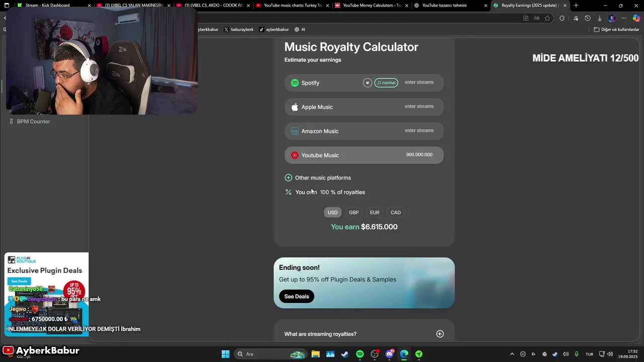Open the Copilot icon
Screen dimensions: 644x362
[636, 18]
